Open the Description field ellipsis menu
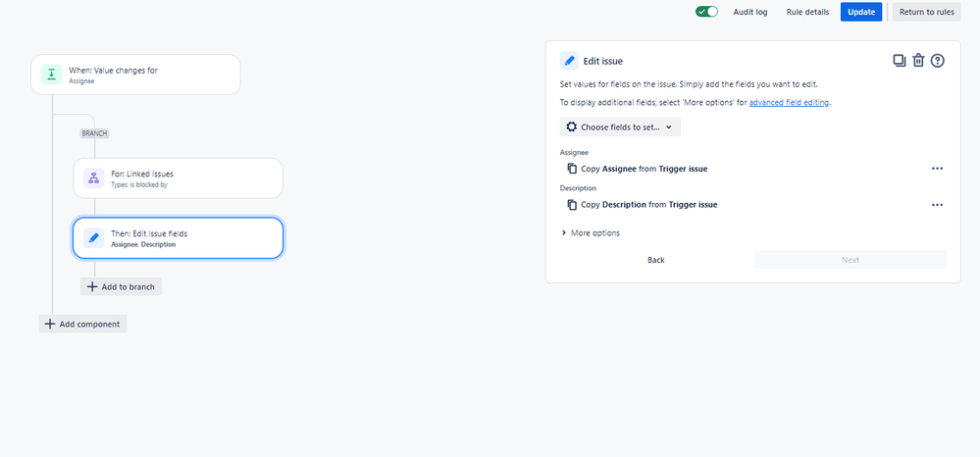This screenshot has height=457, width=980. pyautogui.click(x=937, y=204)
